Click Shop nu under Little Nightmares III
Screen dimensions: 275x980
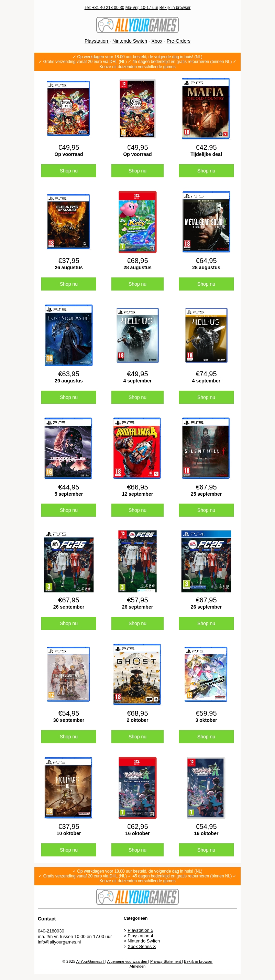[x=69, y=850]
